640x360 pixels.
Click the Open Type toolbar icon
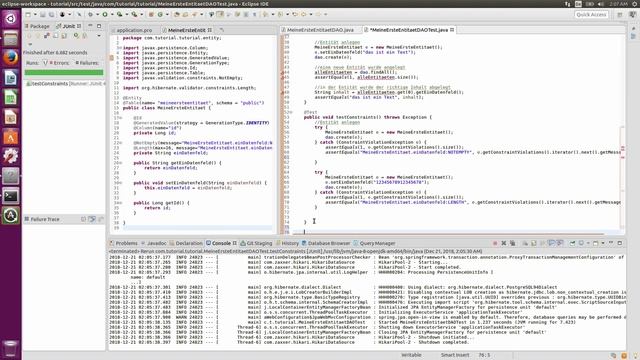click(x=177, y=14)
